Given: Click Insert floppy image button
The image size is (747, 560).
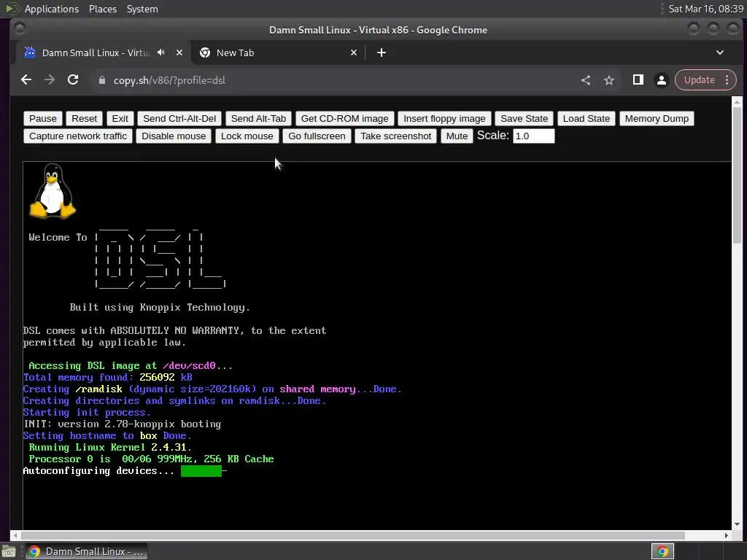Looking at the screenshot, I should tap(444, 119).
